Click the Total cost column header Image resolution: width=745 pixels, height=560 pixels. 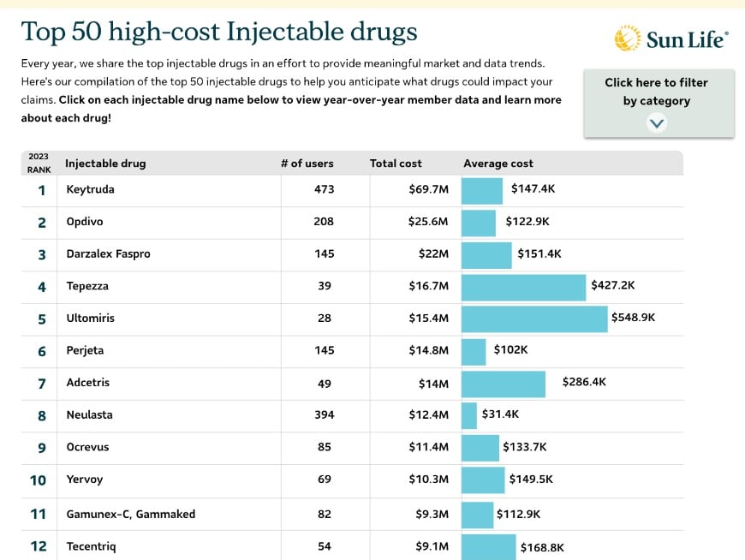[x=396, y=163]
